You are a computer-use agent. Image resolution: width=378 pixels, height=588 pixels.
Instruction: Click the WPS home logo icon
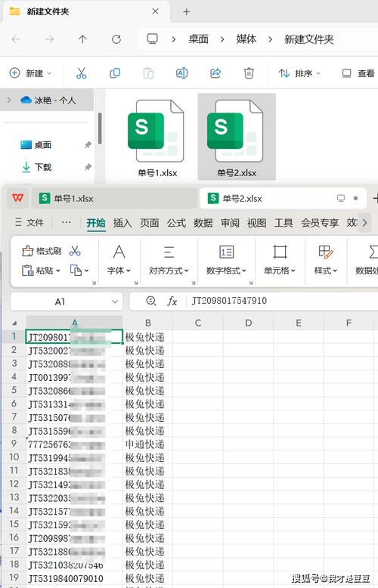(17, 198)
